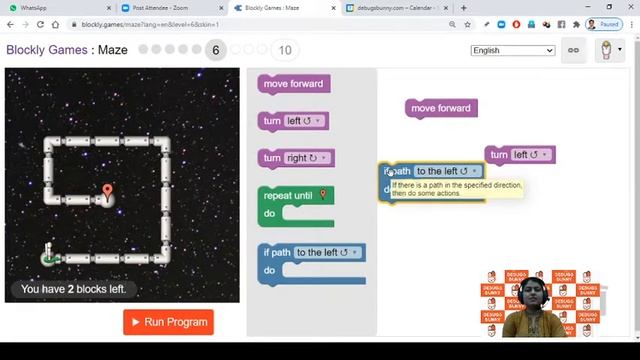Open the left dropdown on toolbox turn block
Viewport: 640px width, 360px height.
pyautogui.click(x=303, y=121)
